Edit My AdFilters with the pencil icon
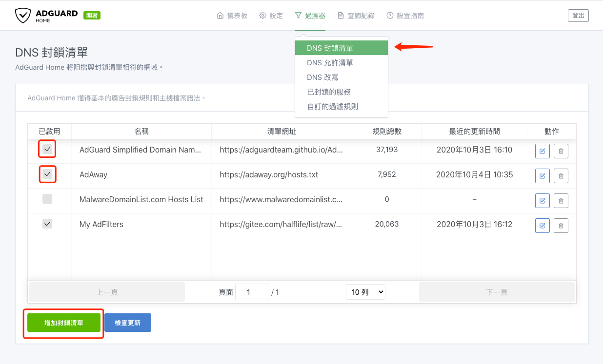 coord(542,225)
